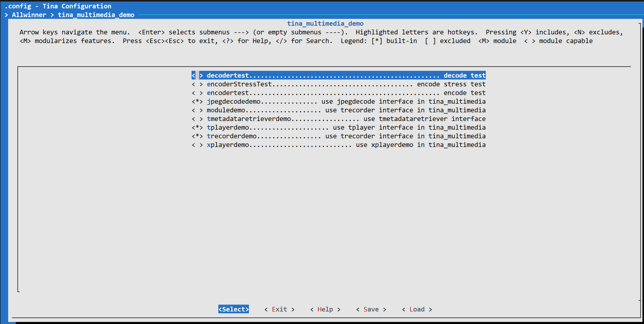Click Allwinner in the breadcrumb path
Image resolution: width=644 pixels, height=324 pixels.
click(x=29, y=15)
